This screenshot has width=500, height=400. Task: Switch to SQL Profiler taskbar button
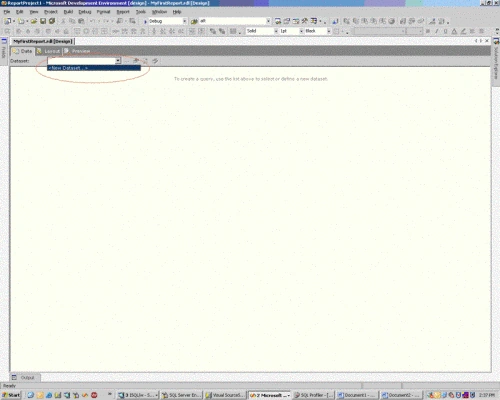(x=313, y=395)
